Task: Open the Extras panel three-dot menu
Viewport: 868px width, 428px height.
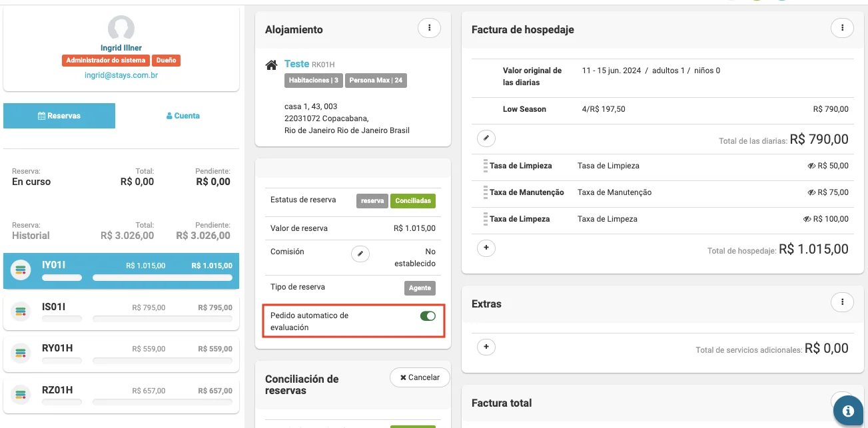Action: click(x=843, y=302)
